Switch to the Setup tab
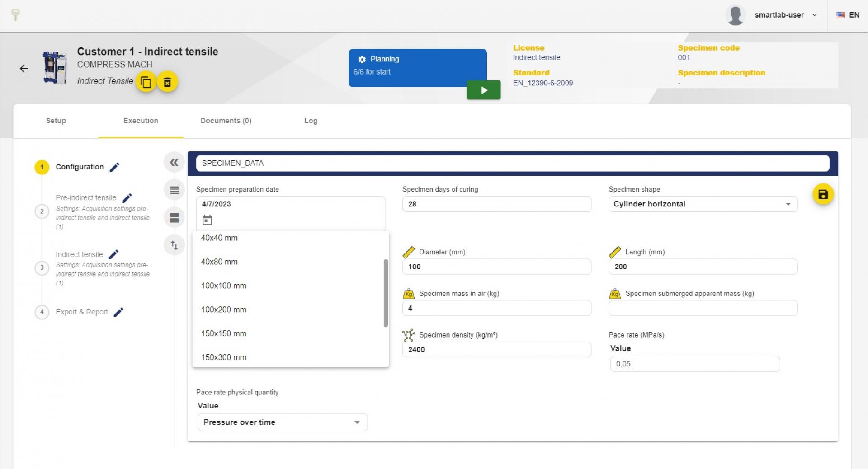 [56, 121]
